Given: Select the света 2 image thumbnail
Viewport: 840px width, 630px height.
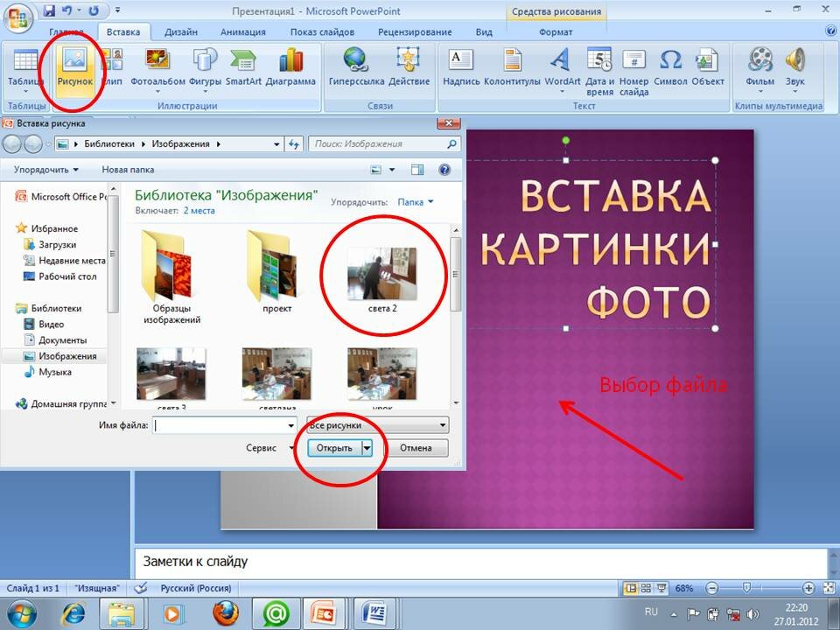Looking at the screenshot, I should pos(381,274).
